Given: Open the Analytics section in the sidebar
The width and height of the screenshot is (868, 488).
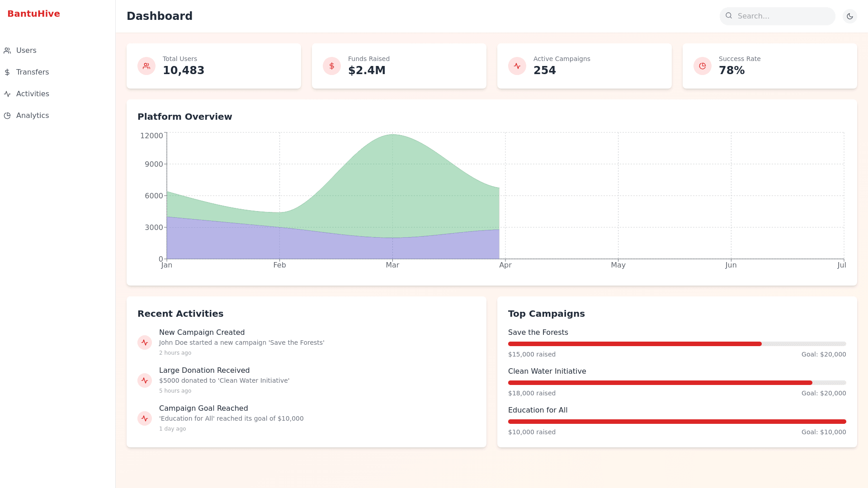Looking at the screenshot, I should (32, 116).
